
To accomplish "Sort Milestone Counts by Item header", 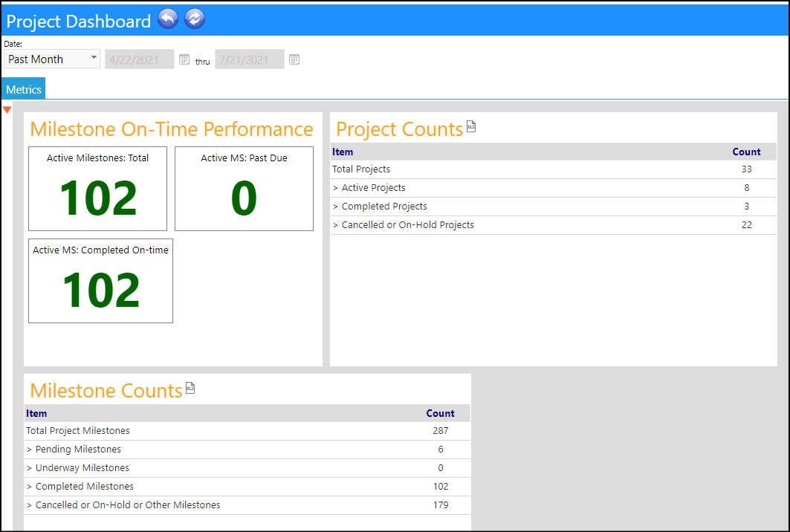I will click(36, 413).
